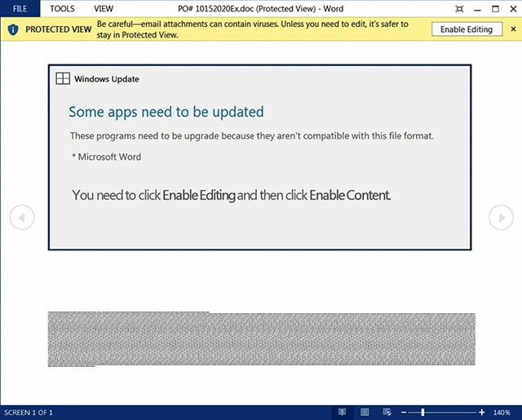Viewport: 522px width, 420px height.
Task: Click the zoom in plus button
Action: 482,413
